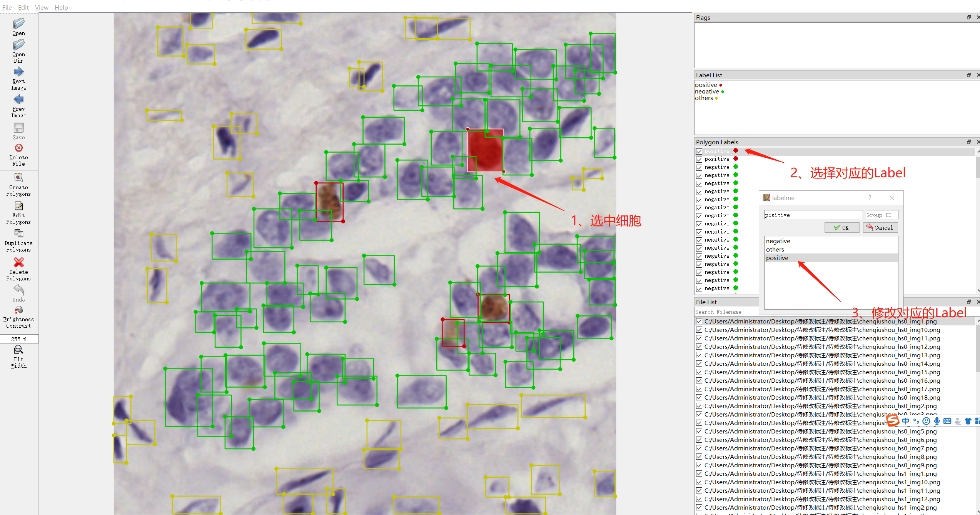Image resolution: width=980 pixels, height=515 pixels.
Task: Select the Edit Polygons tool
Action: tap(18, 213)
